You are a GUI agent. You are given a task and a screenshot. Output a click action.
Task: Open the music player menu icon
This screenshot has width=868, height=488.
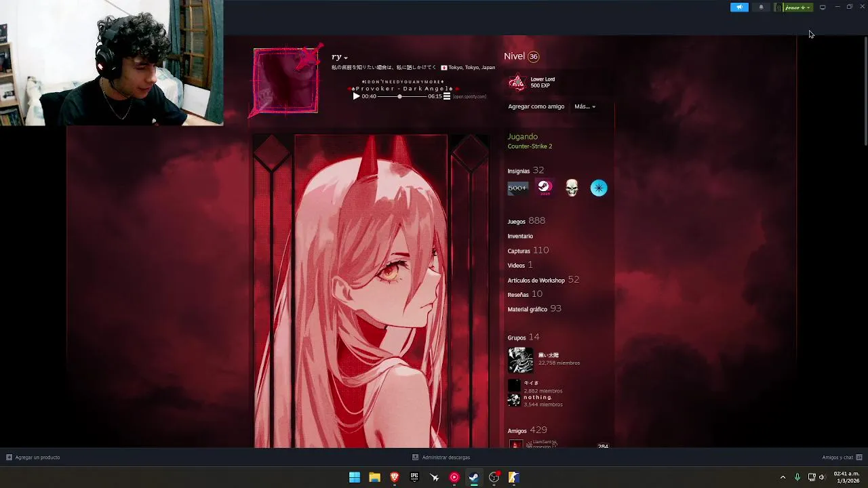click(x=447, y=96)
